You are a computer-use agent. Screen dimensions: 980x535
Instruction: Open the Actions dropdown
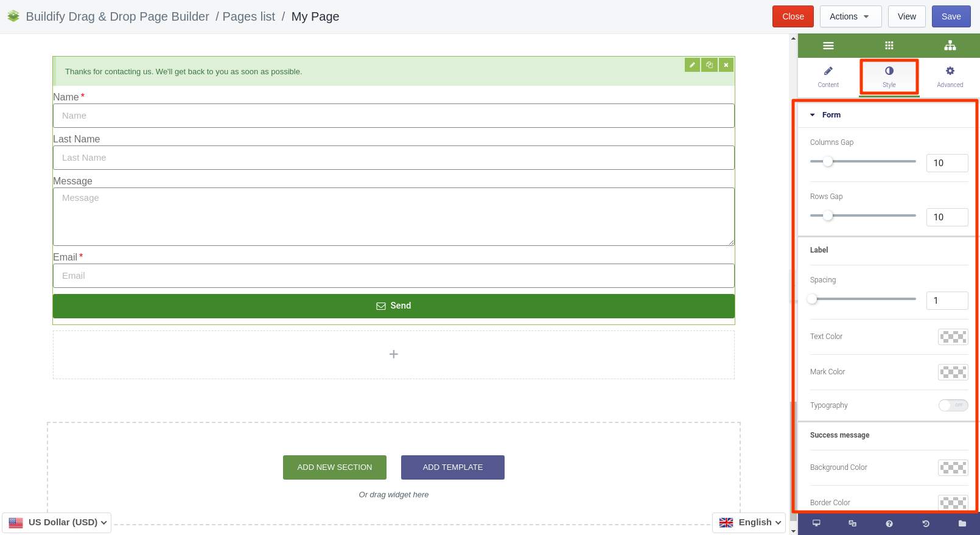[850, 16]
